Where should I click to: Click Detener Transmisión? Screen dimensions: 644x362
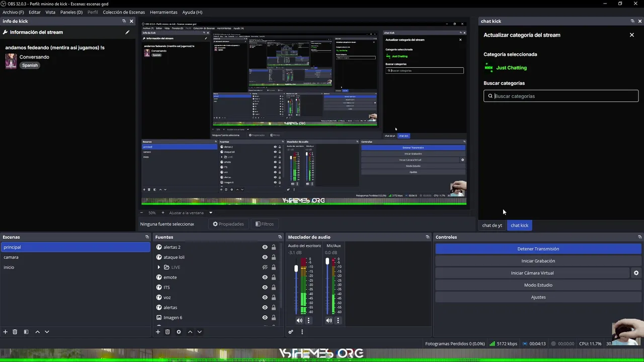[538, 249]
